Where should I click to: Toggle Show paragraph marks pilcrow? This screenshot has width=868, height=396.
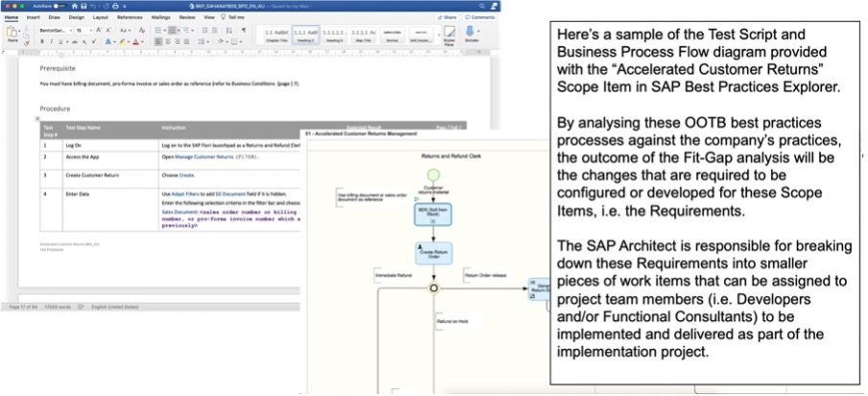click(x=244, y=30)
